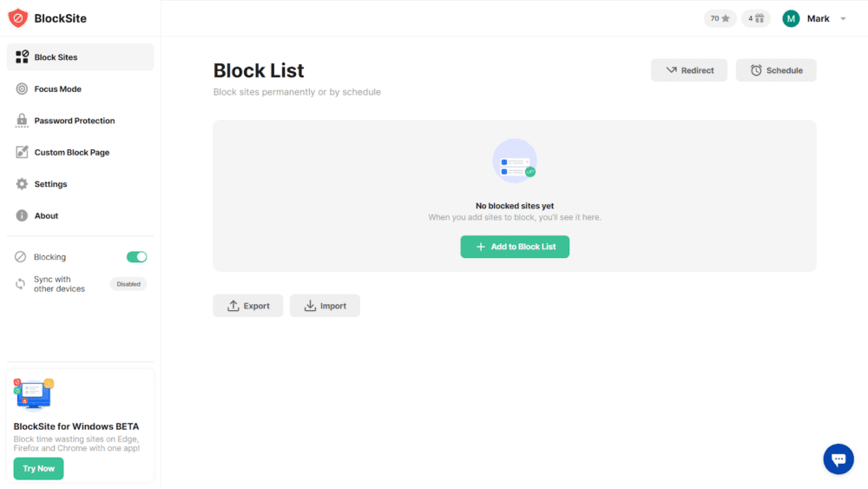Click the BlockSite for Windows promo image
Image resolution: width=868 pixels, height=489 pixels.
point(33,394)
